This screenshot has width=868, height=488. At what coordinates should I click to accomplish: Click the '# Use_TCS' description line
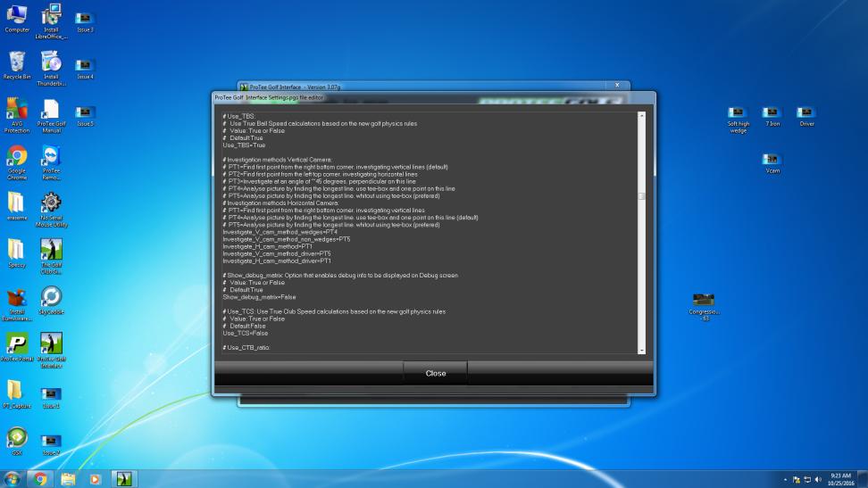(334, 311)
